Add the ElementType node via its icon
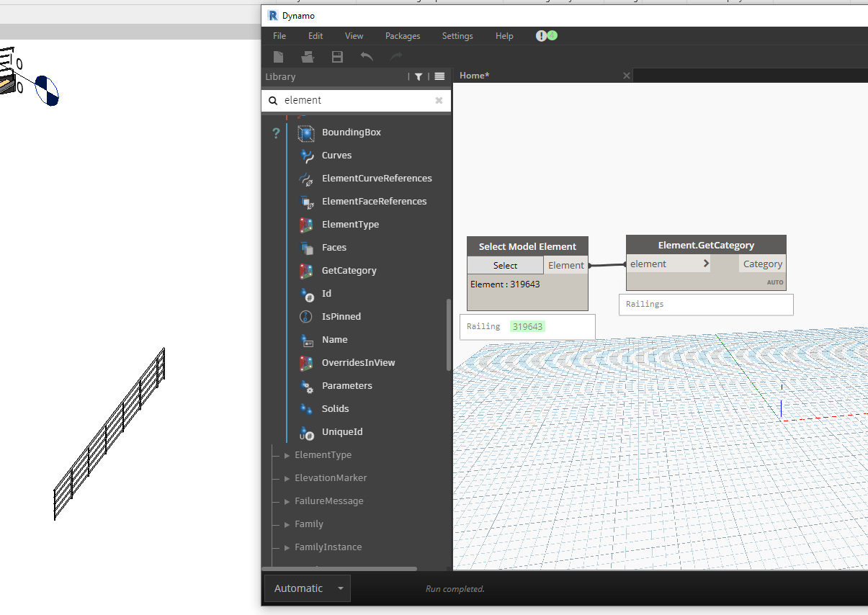The width and height of the screenshot is (868, 615). pos(307,225)
